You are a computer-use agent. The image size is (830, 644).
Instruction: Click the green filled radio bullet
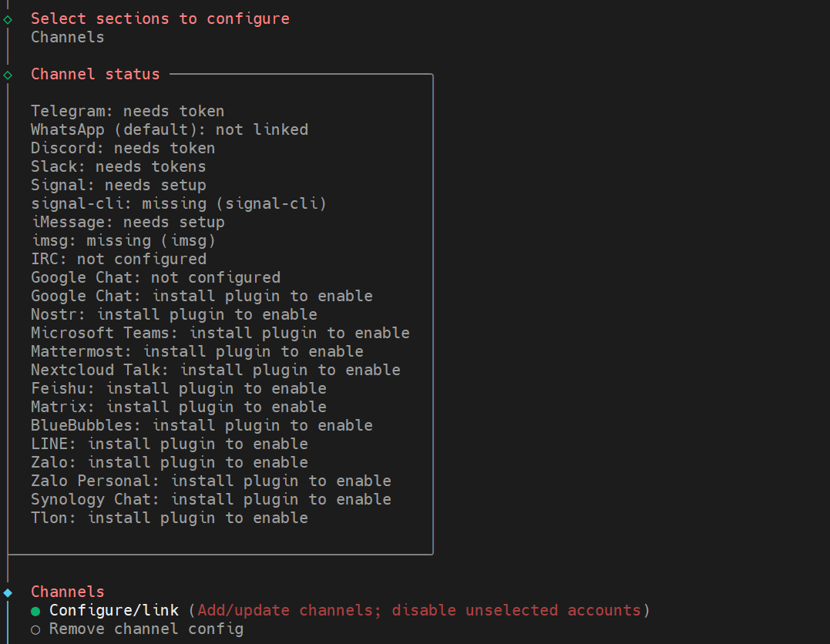coord(35,611)
